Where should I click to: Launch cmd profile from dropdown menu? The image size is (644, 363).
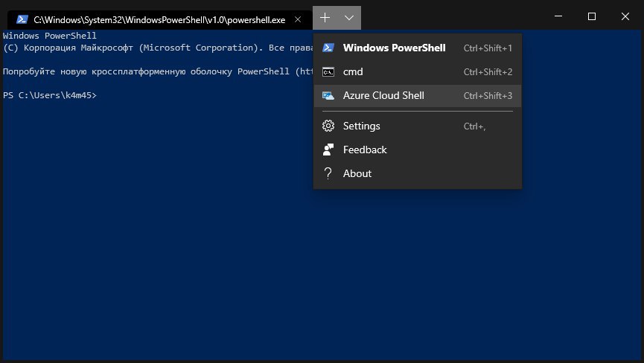(418, 71)
